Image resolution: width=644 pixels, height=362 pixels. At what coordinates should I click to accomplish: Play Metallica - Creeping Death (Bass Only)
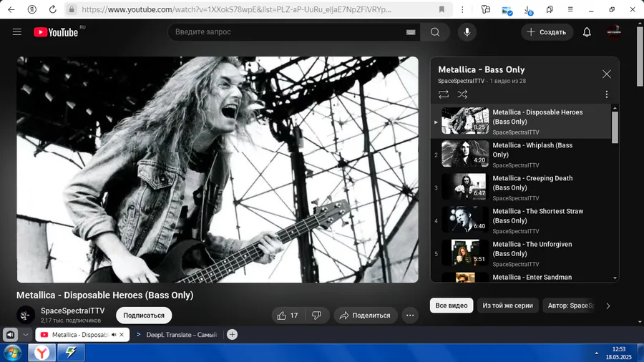[x=521, y=187]
